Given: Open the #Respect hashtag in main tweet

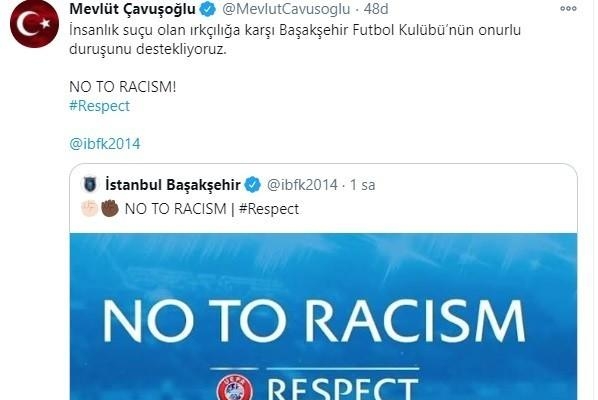Looking at the screenshot, I should point(100,106).
